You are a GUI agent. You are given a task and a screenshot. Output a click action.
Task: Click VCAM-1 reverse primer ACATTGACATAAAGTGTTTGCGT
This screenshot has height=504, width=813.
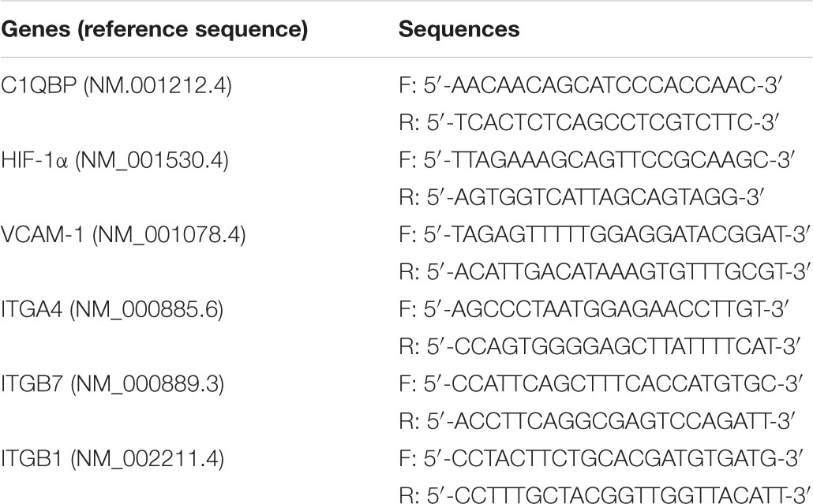click(605, 272)
